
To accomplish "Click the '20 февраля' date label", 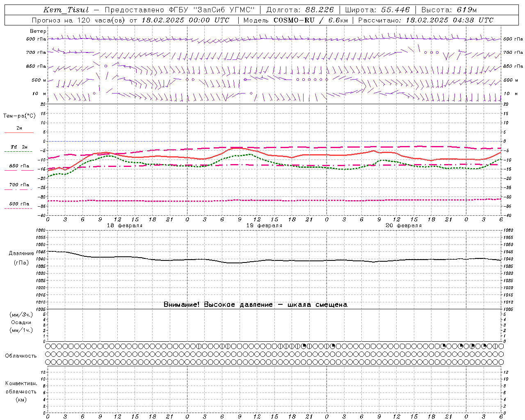I will click(x=404, y=226).
